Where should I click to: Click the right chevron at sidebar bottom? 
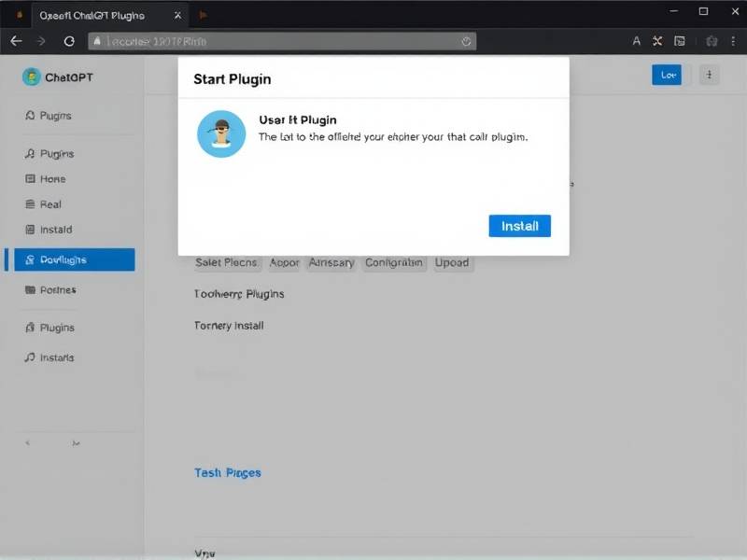point(76,444)
